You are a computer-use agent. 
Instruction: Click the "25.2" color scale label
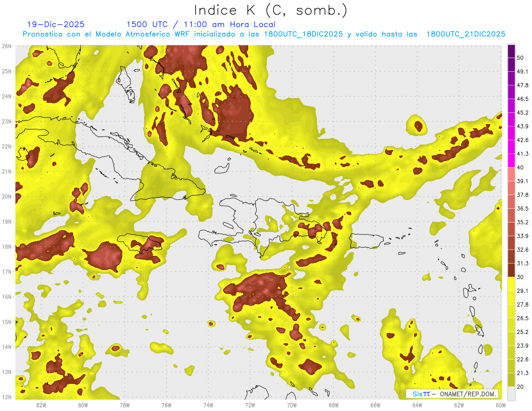(522, 332)
